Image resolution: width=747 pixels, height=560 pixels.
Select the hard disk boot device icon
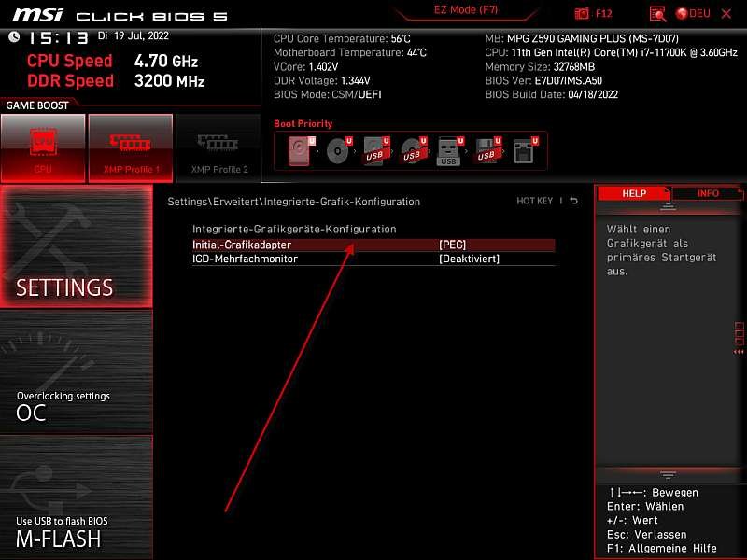coord(302,151)
